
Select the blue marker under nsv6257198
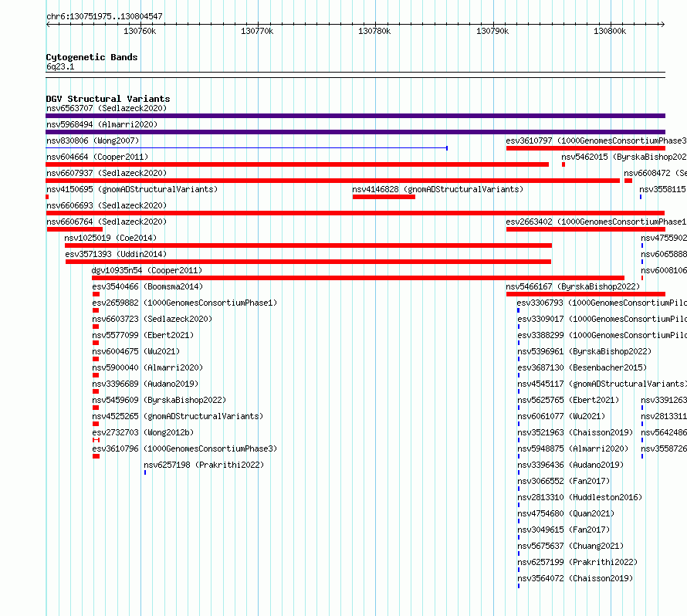(145, 472)
